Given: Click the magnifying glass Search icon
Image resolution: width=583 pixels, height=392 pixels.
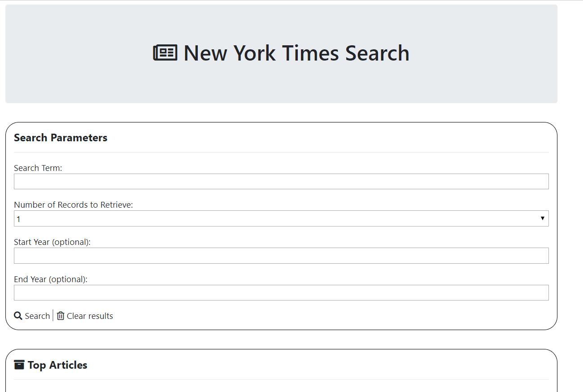Looking at the screenshot, I should [18, 316].
